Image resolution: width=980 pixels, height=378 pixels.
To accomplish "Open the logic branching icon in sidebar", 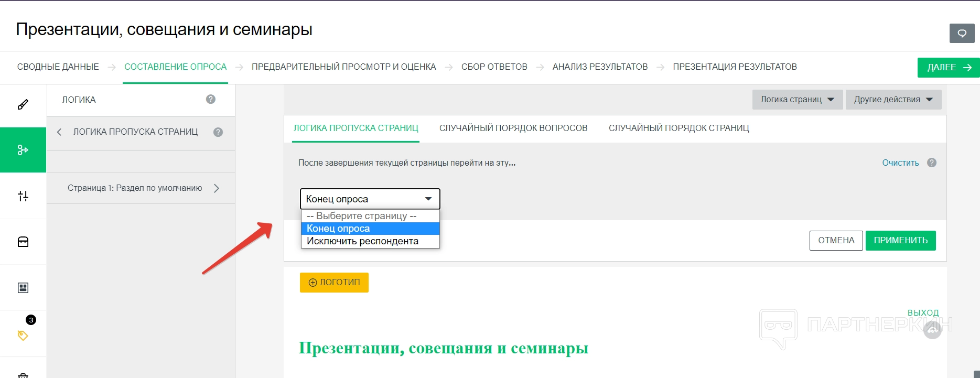I will (x=23, y=150).
